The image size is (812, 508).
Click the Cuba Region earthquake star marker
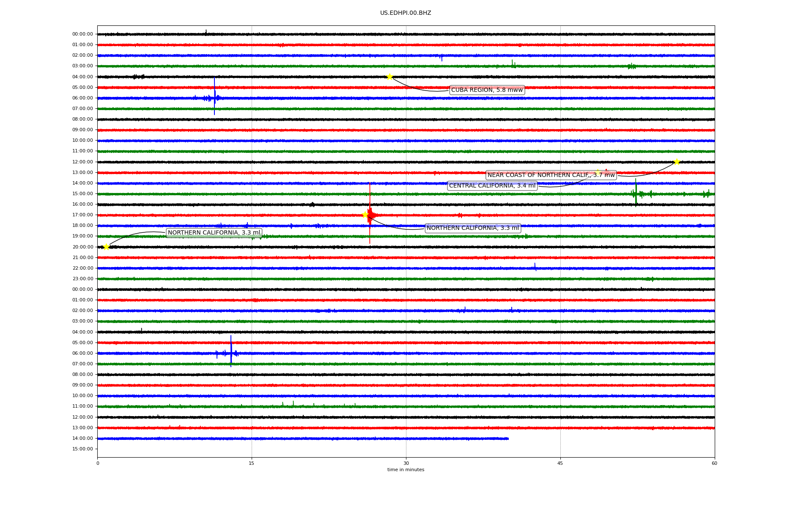pyautogui.click(x=390, y=77)
